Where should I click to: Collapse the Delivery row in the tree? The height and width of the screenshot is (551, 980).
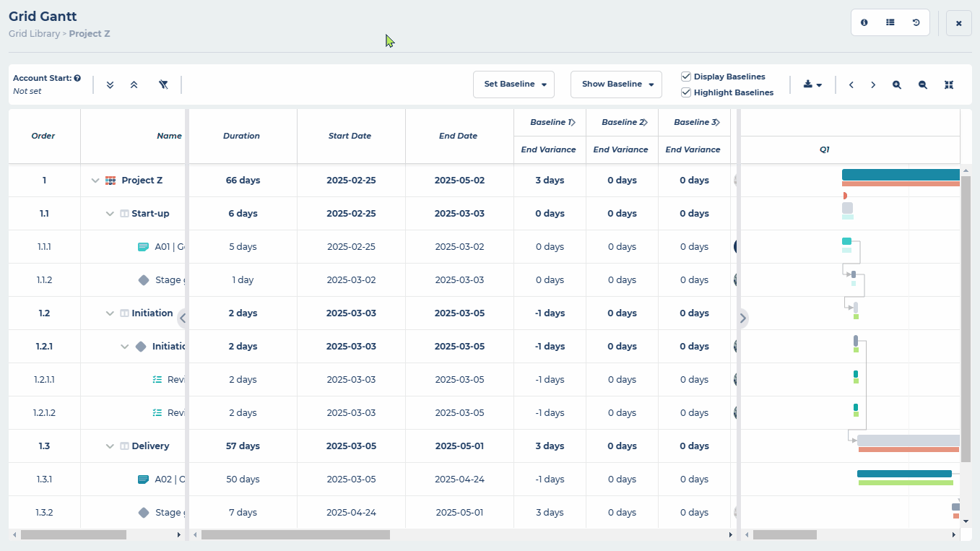[109, 446]
